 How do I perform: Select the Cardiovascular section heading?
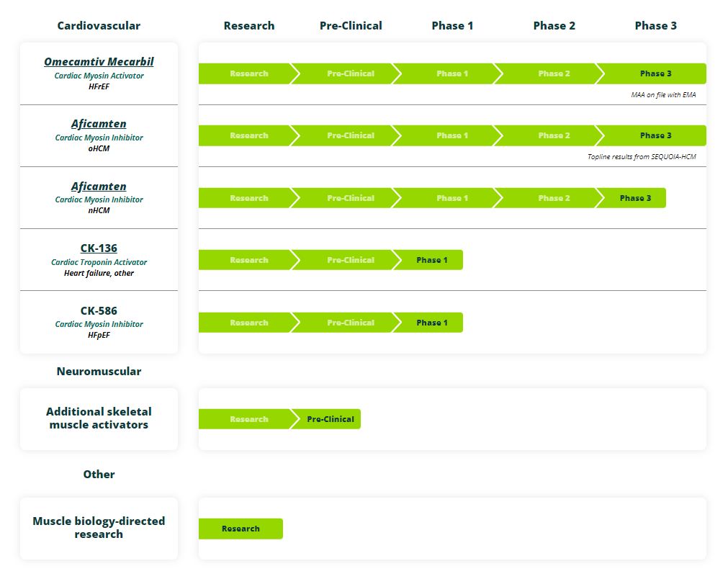pos(99,26)
